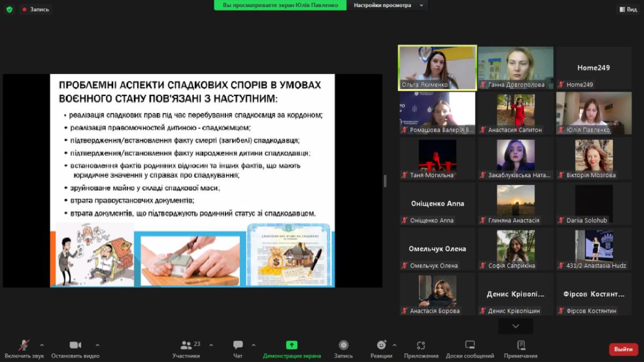This screenshot has height=362, width=644.
Task: Click muted mic icon beside Фірсов Костянтин label
Action: click(561, 310)
